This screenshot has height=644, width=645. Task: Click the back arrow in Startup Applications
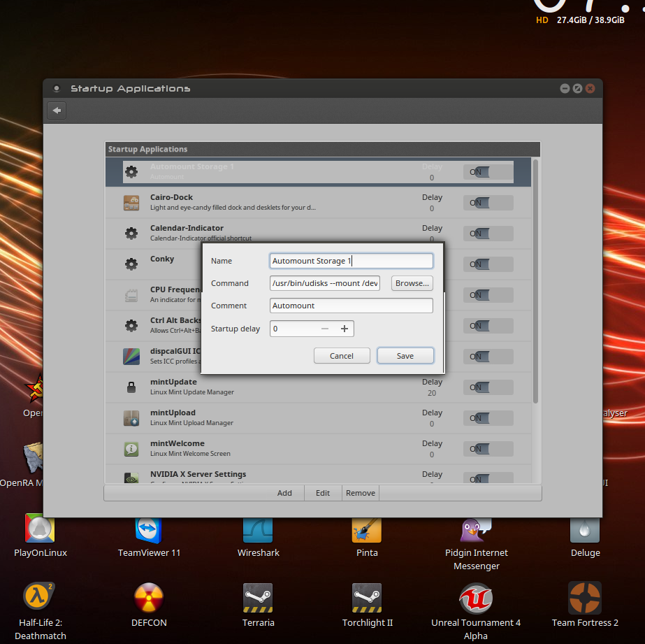[57, 110]
